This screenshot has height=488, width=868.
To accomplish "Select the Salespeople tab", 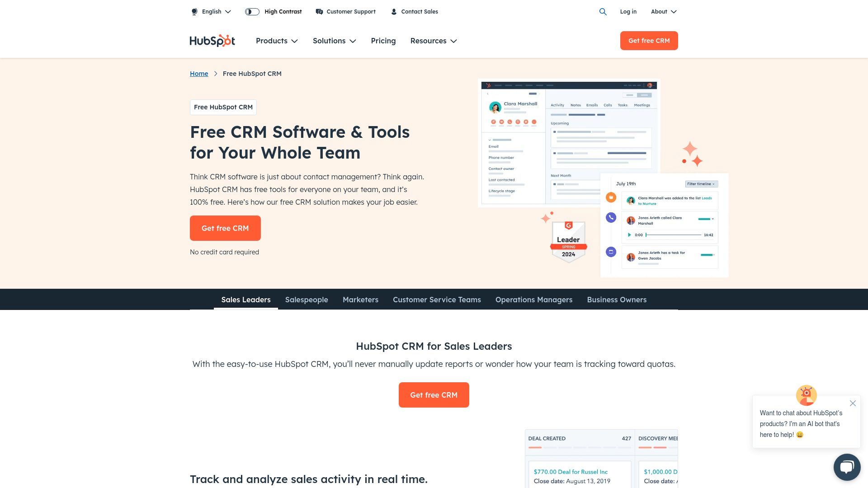I will coord(307,299).
